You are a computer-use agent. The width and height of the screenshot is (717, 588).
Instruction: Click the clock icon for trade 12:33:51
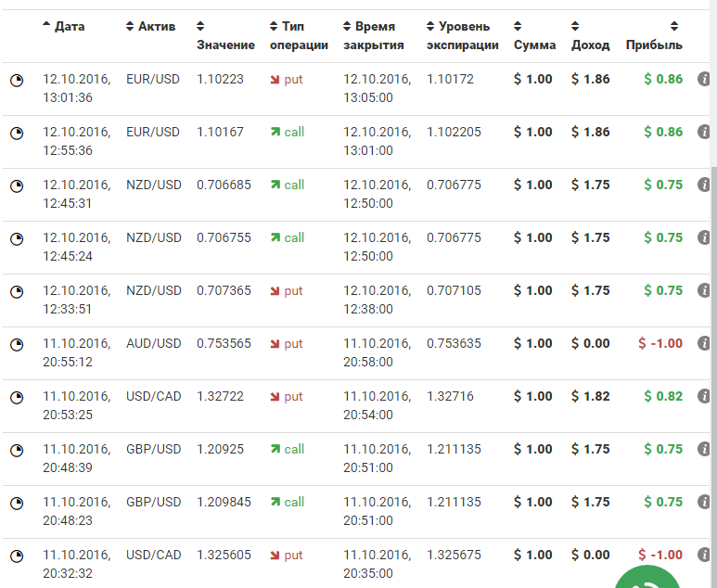(17, 292)
